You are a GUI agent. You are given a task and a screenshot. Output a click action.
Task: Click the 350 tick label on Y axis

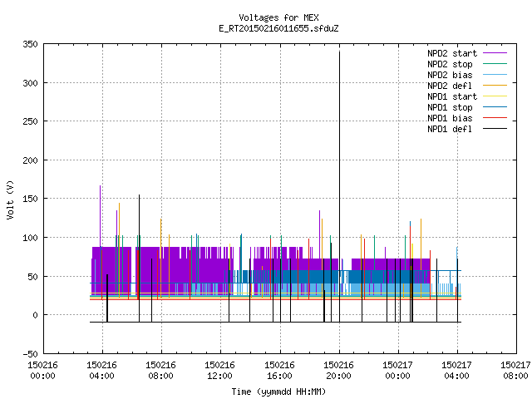pos(30,44)
